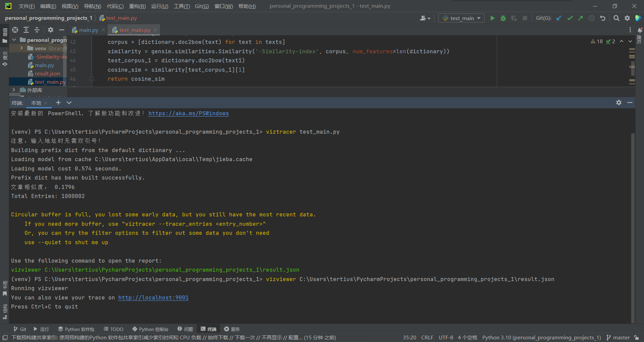644x342 pixels.
Task: Open the 编辑(E) menu
Action: tap(48, 6)
